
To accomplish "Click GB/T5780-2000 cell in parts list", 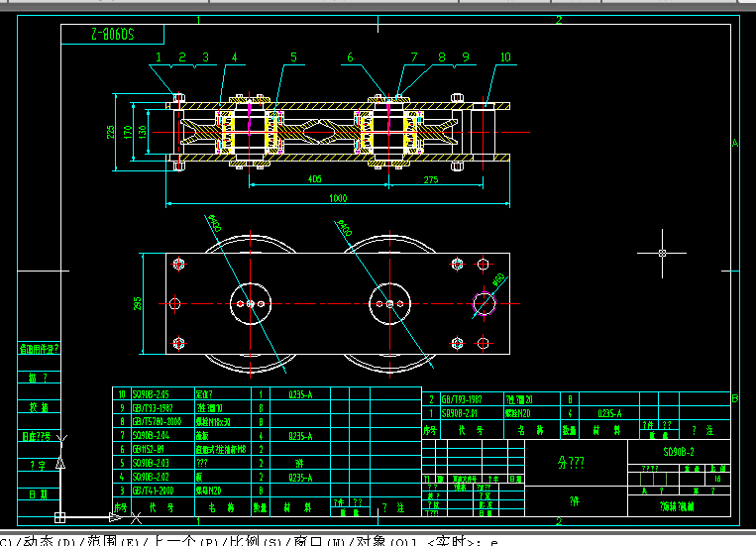I will click(x=158, y=421).
